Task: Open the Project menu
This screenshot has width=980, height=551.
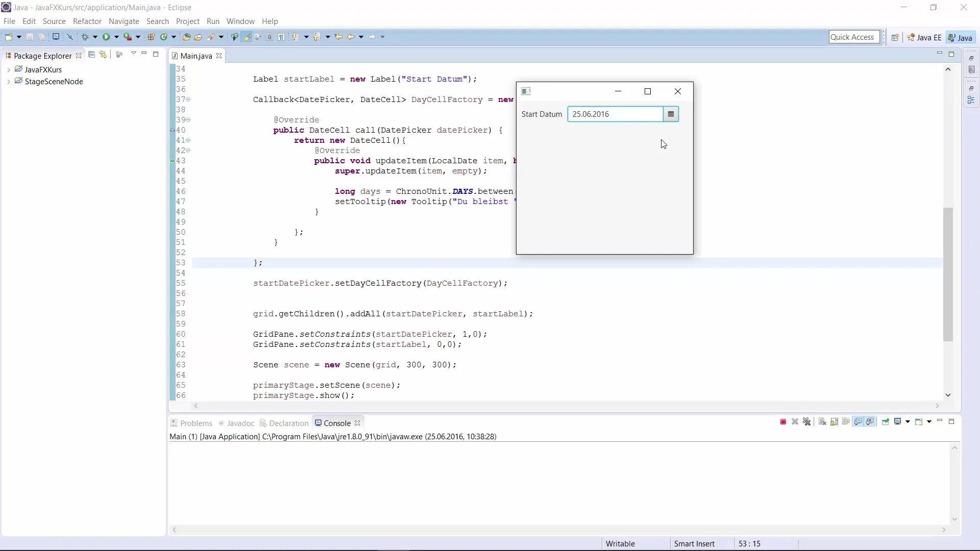Action: pyautogui.click(x=188, y=21)
